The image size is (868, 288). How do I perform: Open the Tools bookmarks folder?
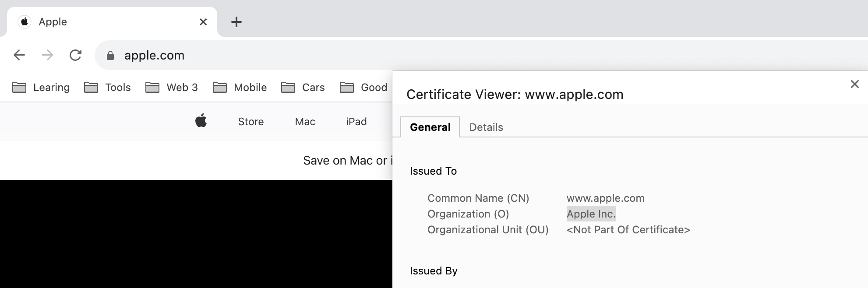(107, 88)
